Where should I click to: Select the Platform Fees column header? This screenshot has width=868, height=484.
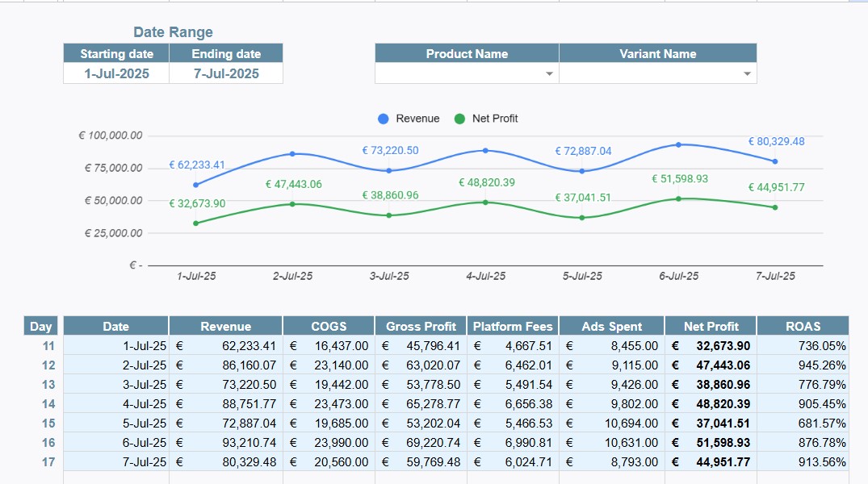pos(513,327)
